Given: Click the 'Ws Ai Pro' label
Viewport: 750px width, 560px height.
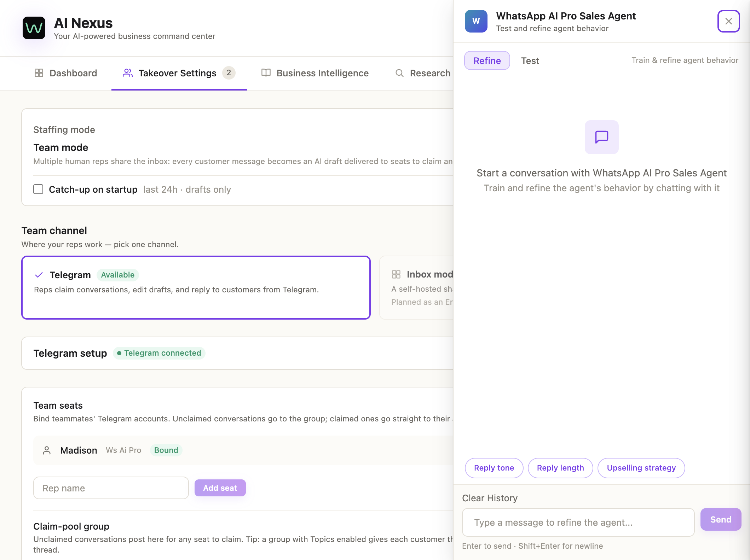Looking at the screenshot, I should (123, 450).
